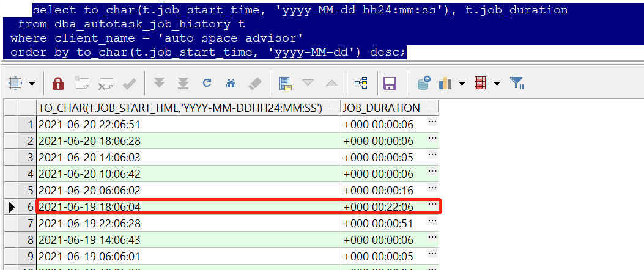Click duration value +000 00:22:06
The image size is (644, 270).
tap(379, 207)
